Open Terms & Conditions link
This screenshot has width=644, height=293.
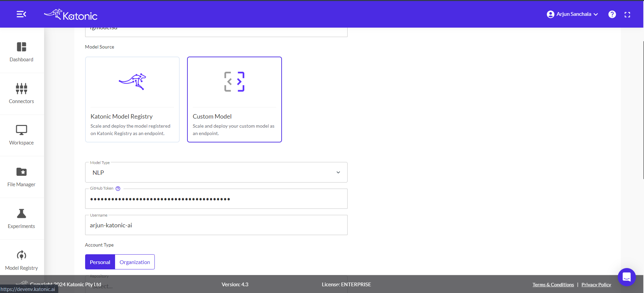553,285
